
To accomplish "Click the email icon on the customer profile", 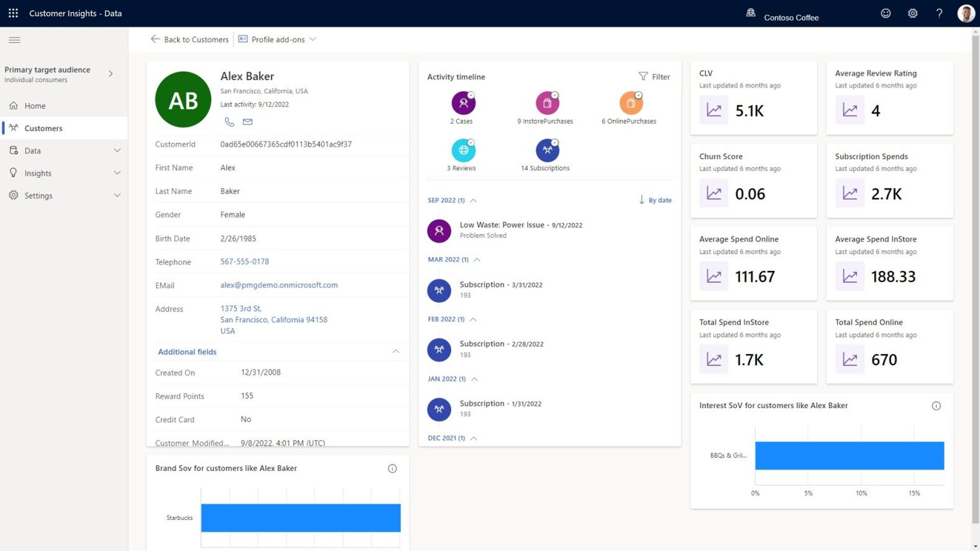I will (247, 122).
